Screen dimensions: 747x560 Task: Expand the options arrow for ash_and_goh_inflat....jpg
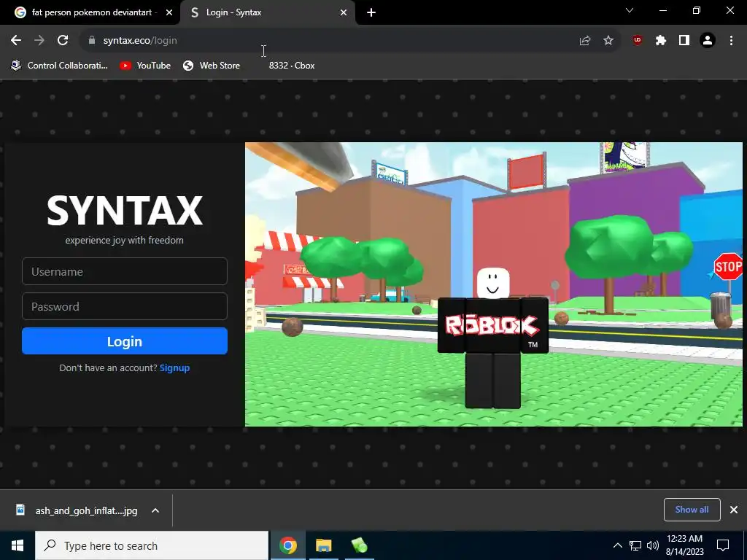[155, 510]
